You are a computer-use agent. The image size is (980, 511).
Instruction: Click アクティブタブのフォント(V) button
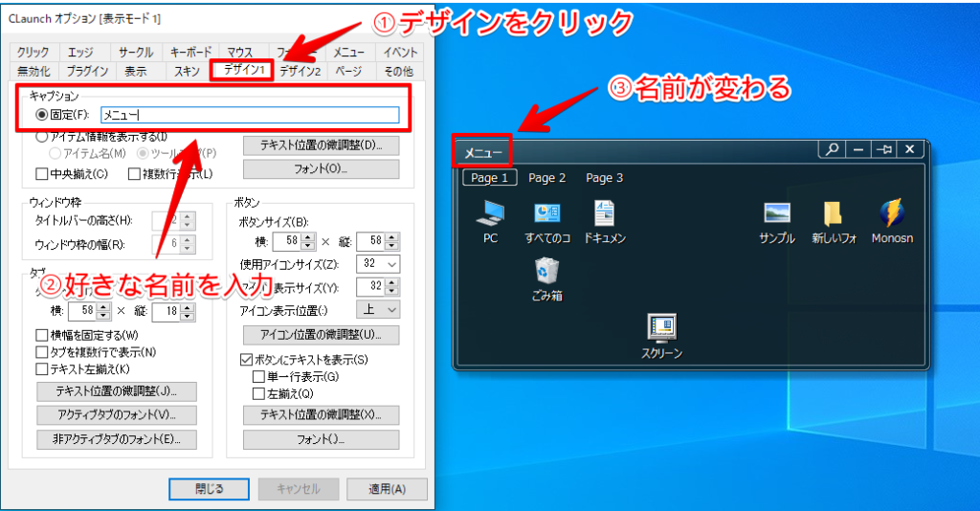[x=117, y=414]
